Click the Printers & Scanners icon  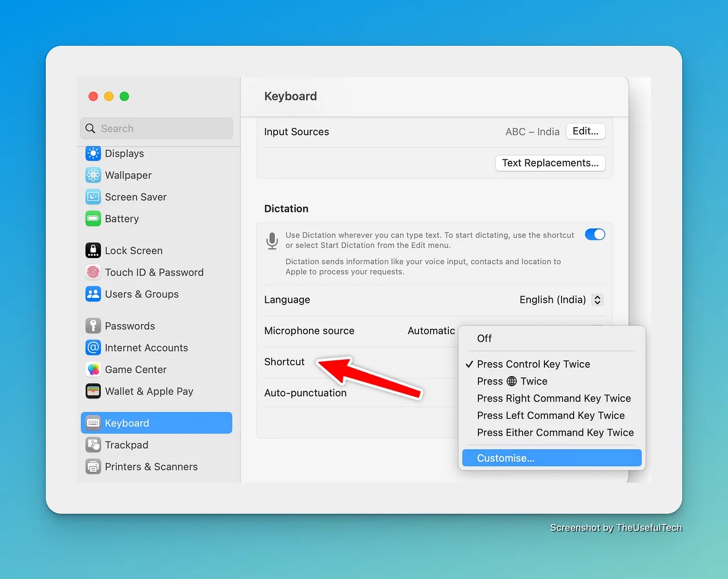(93, 467)
